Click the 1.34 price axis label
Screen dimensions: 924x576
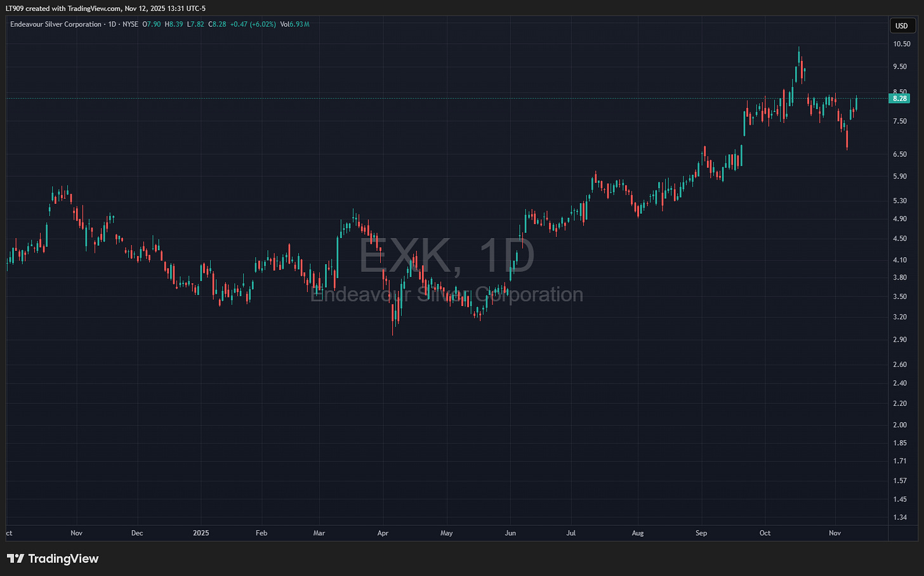900,518
